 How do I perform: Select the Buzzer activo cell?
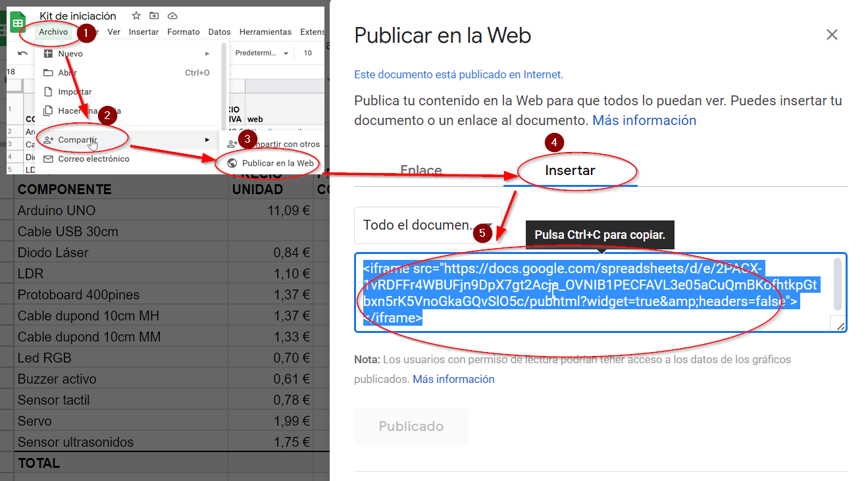pyautogui.click(x=122, y=379)
